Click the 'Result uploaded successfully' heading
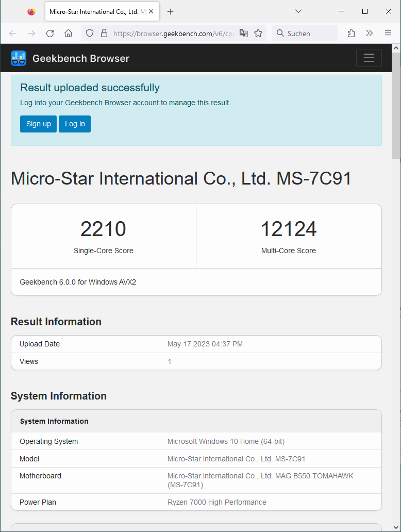 (90, 88)
